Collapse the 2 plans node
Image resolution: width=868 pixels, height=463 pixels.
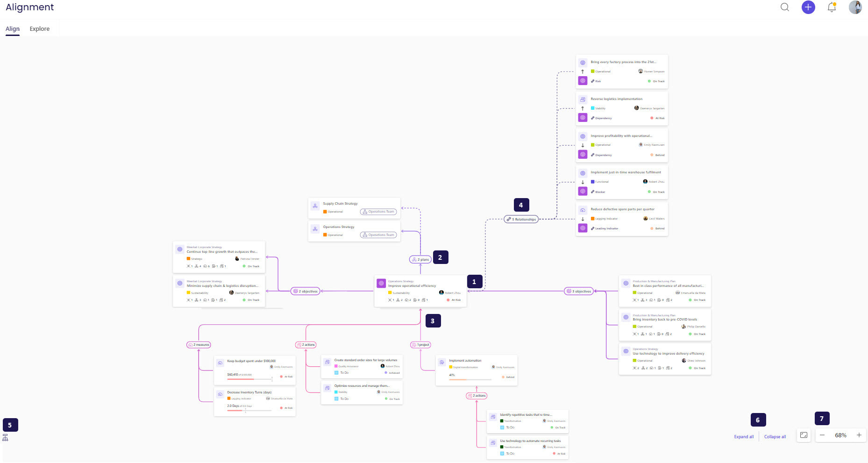click(x=420, y=259)
